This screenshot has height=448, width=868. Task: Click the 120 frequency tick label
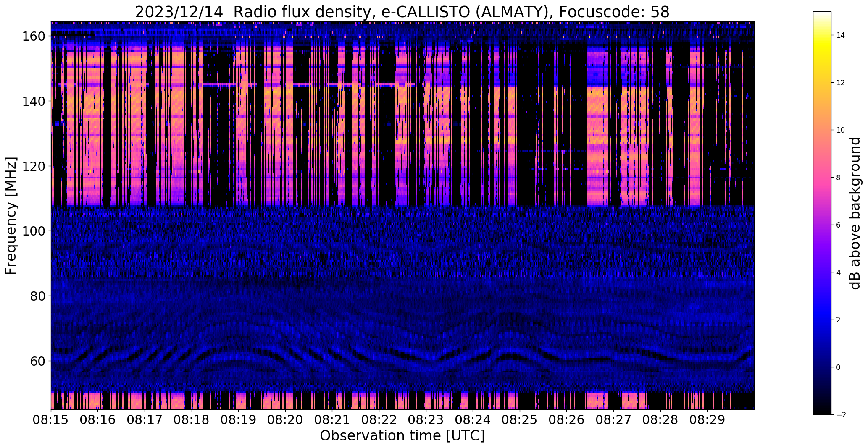click(34, 166)
